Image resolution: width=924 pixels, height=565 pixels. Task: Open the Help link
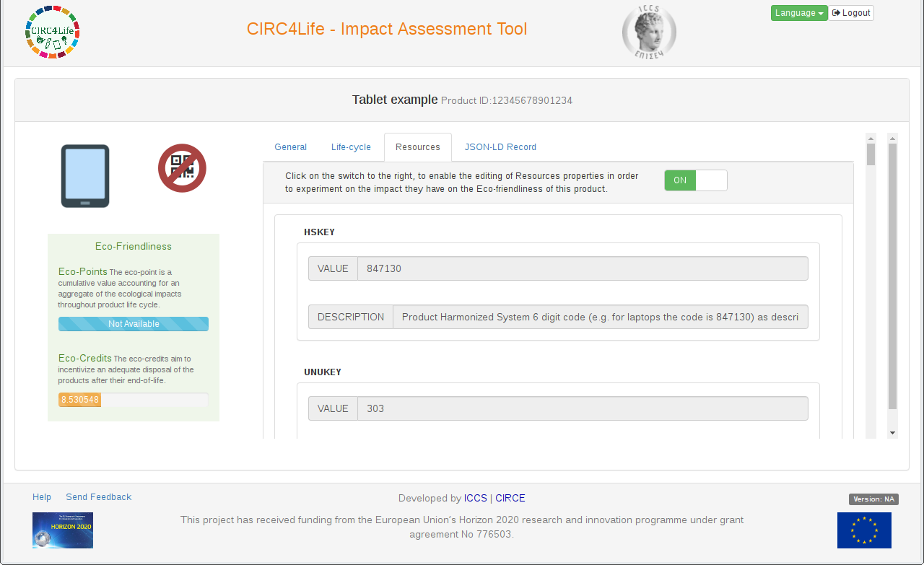pos(42,497)
